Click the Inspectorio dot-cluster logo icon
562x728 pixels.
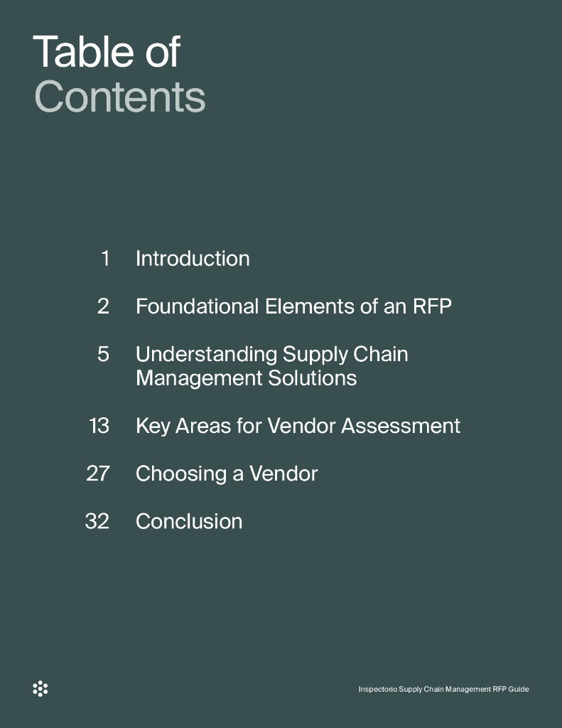tap(40, 688)
